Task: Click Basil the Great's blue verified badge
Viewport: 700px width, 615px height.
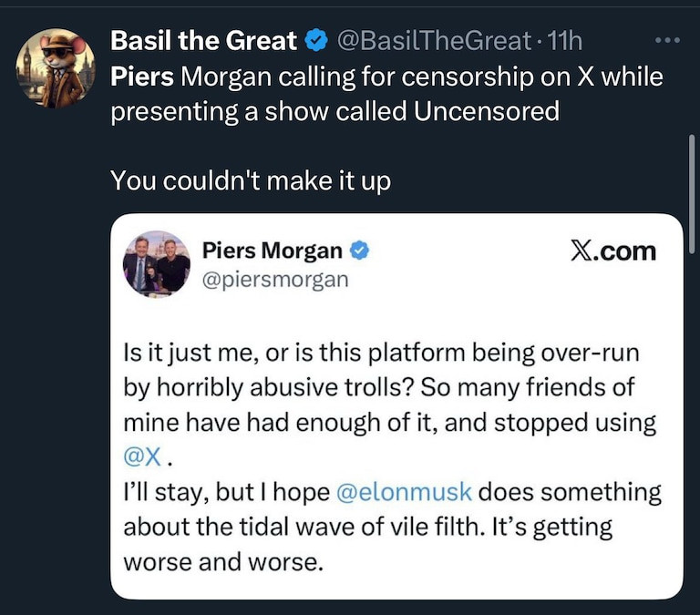Action: click(315, 41)
